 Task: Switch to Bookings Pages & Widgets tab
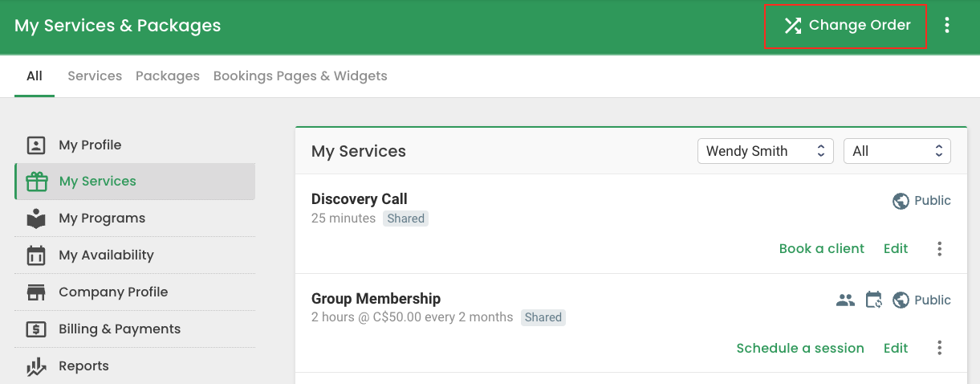(300, 76)
